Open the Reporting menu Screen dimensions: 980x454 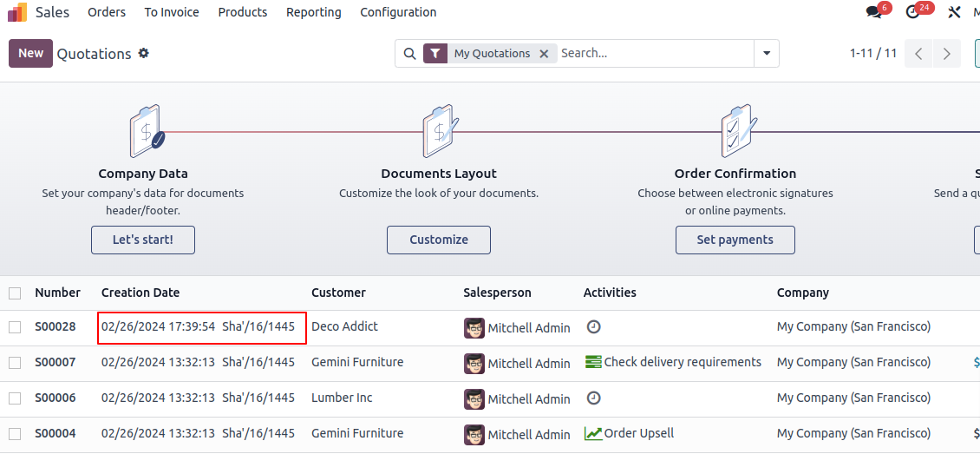[314, 12]
